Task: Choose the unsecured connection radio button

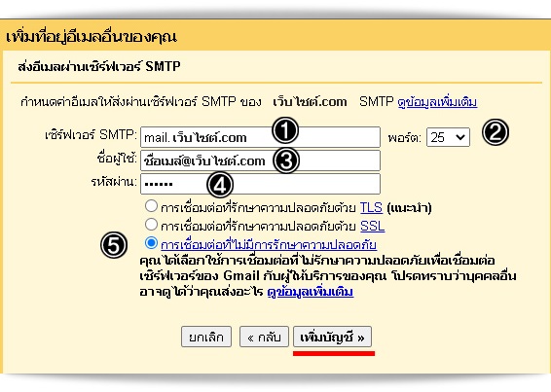Action: pos(151,243)
